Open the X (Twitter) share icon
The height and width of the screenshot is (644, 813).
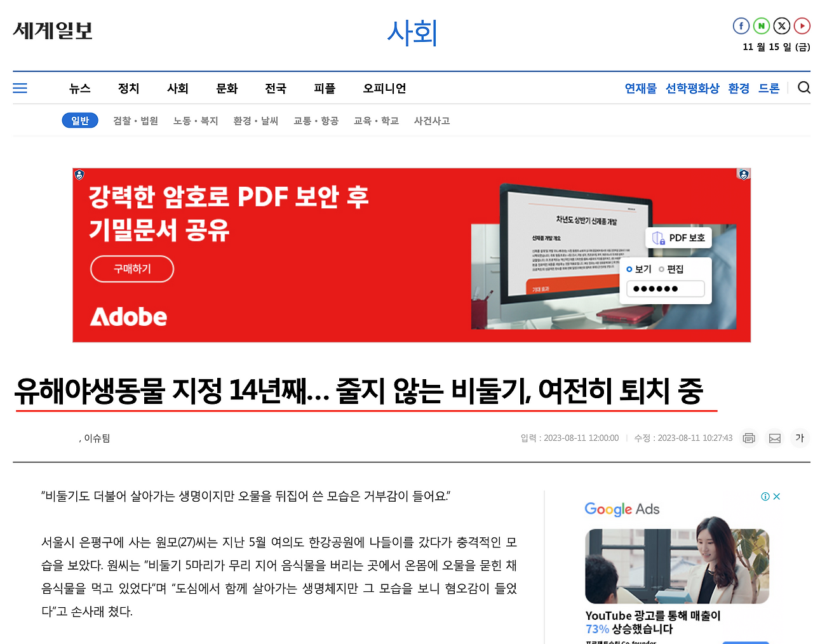[782, 25]
